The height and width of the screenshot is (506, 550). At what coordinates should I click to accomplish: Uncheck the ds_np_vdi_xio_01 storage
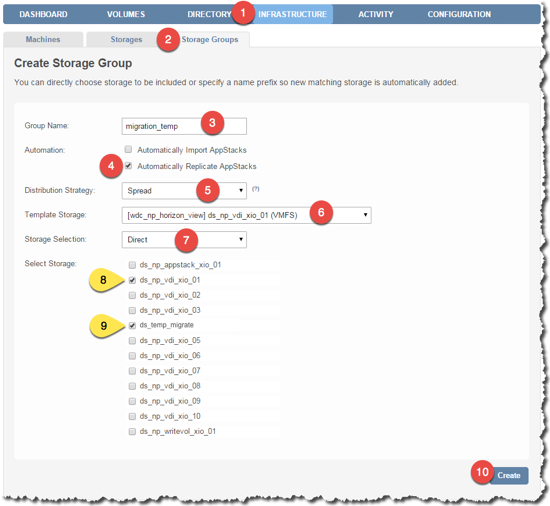(x=132, y=280)
